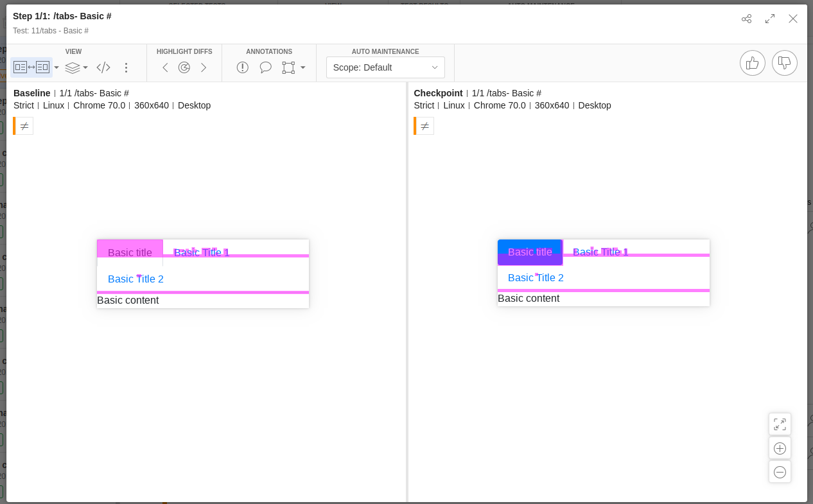Viewport: 813px width, 504px height.
Task: Open the three-dot more options menu
Action: [x=127, y=67]
